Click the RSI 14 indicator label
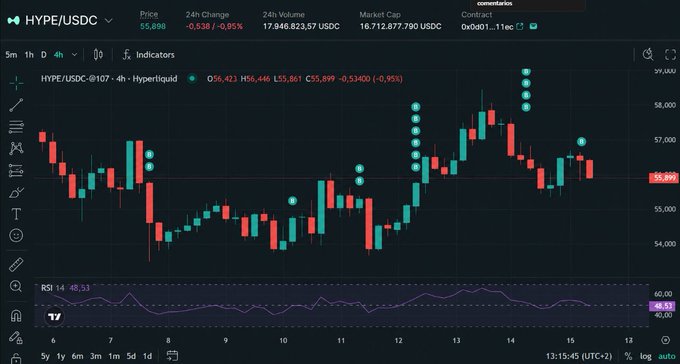 [x=53, y=288]
